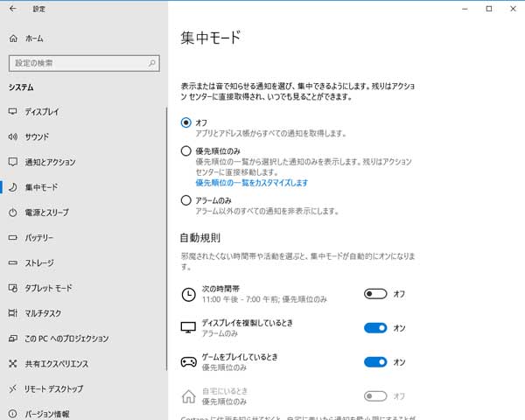The image size is (525, 420).
Task: Select the 優先順位のみ radio button
Action: 186,150
